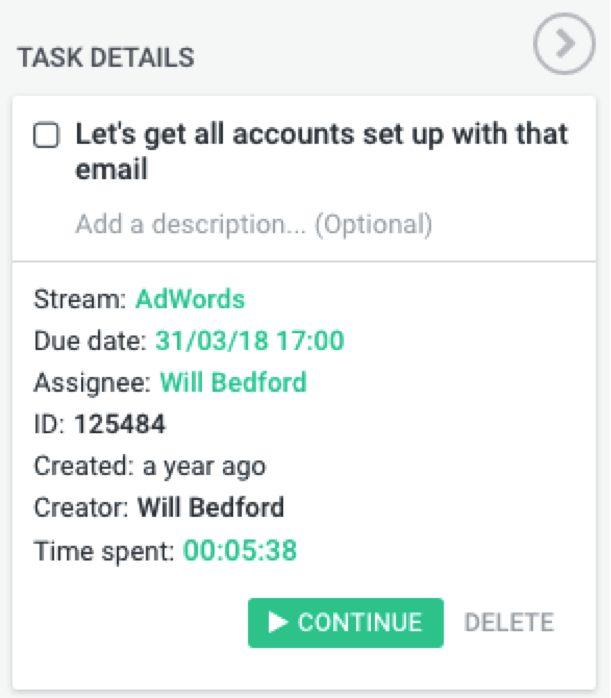Viewport: 611px width, 698px height.
Task: Open the AdWords stream selector
Action: [190, 298]
